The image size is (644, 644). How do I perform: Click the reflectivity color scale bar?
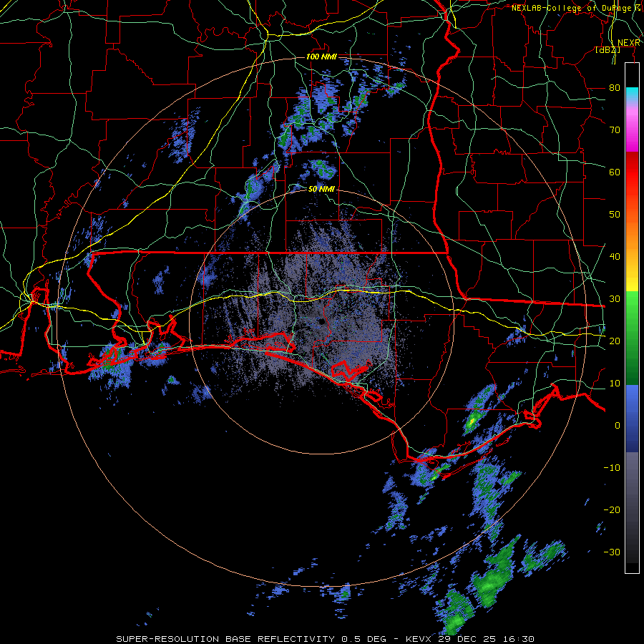click(632, 318)
